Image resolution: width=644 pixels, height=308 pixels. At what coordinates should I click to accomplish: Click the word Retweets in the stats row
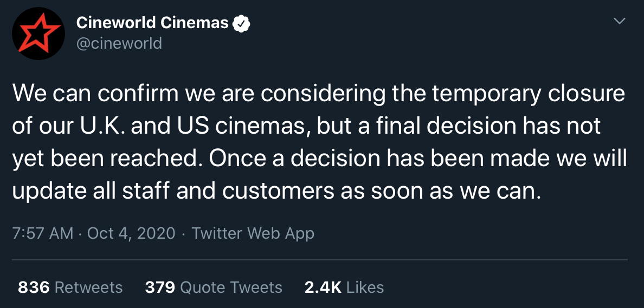[x=88, y=287]
